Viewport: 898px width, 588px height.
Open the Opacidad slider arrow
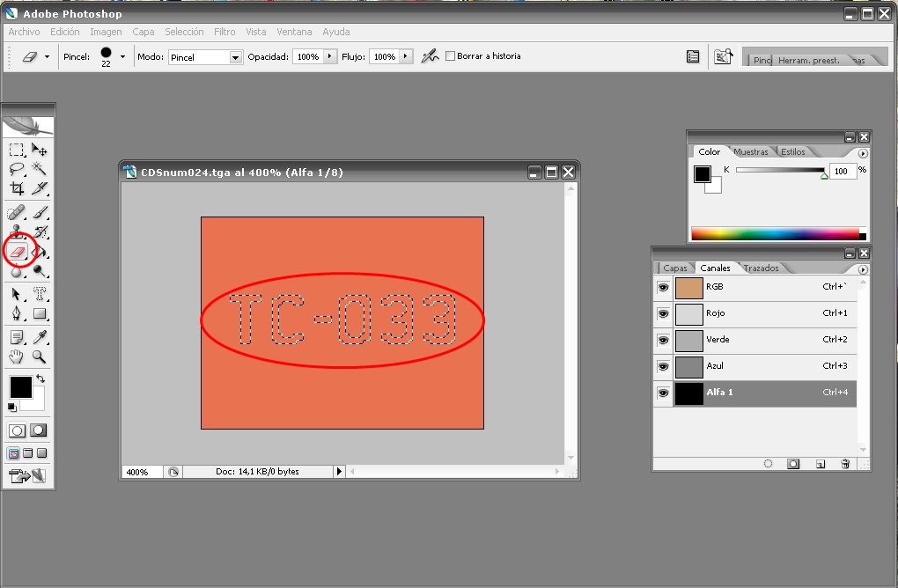coord(330,56)
